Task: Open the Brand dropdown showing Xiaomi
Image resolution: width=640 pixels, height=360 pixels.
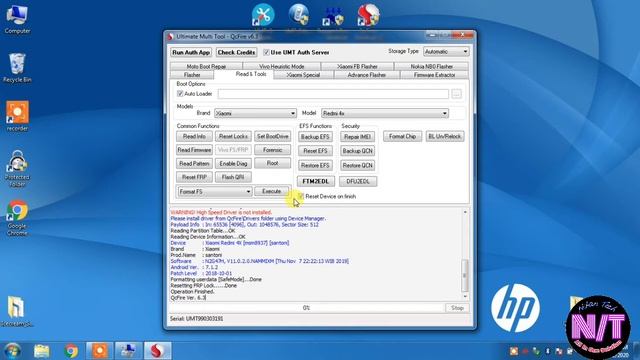Action: point(255,113)
